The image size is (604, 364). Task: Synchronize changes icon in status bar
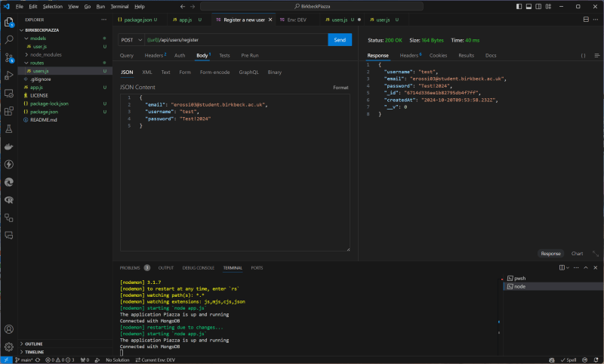38,360
